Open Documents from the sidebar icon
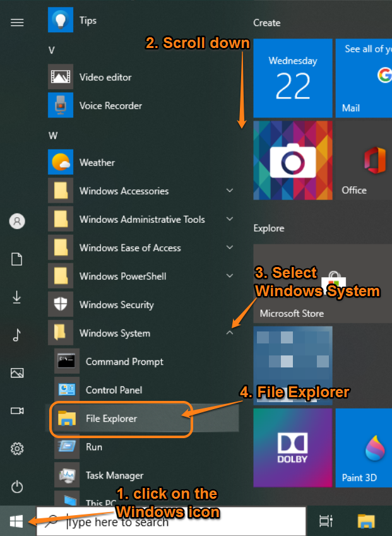Image resolution: width=392 pixels, height=536 pixels. 17,259
